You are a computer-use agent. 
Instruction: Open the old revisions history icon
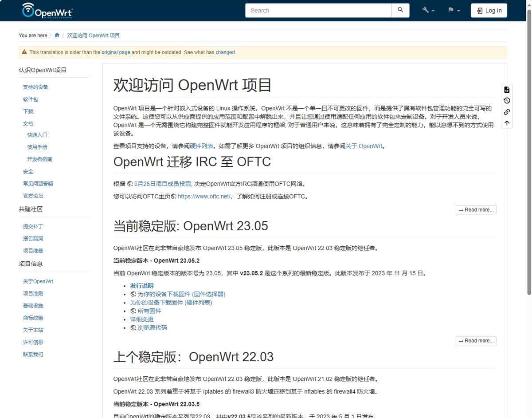tap(507, 100)
